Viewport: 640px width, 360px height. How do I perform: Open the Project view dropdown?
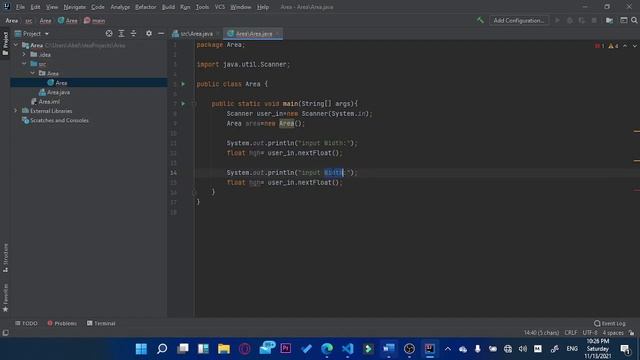32,33
